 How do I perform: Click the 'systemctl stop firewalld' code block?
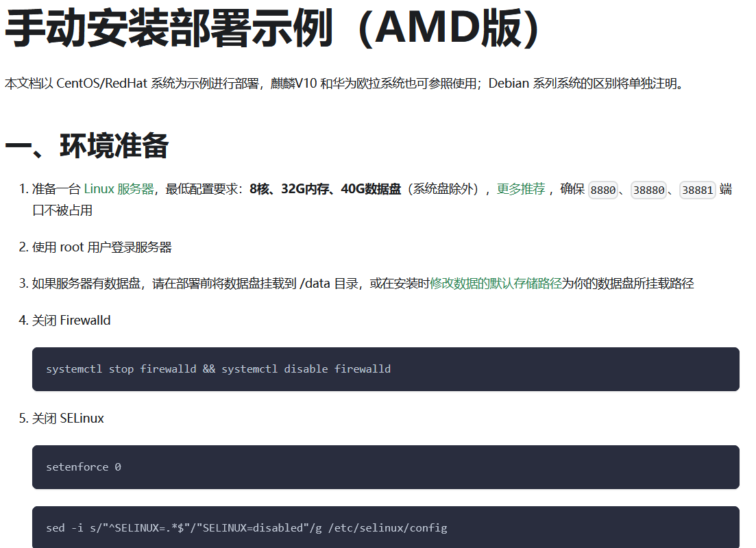pos(386,369)
